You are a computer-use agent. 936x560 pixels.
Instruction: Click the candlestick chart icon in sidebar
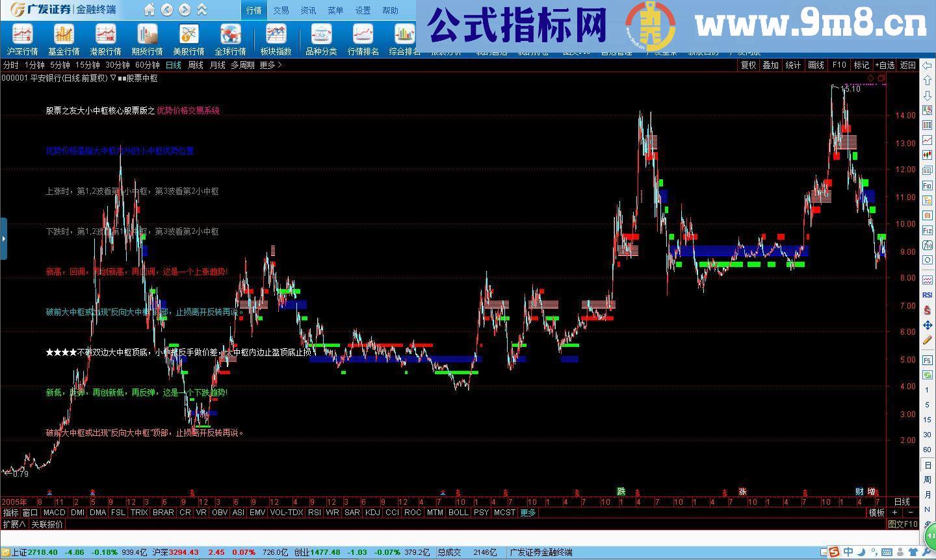928,156
